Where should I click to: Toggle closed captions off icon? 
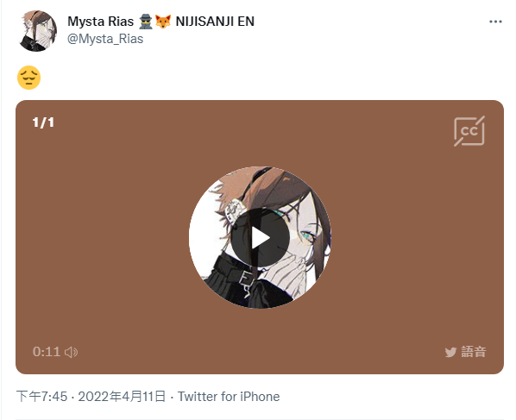pos(469,131)
